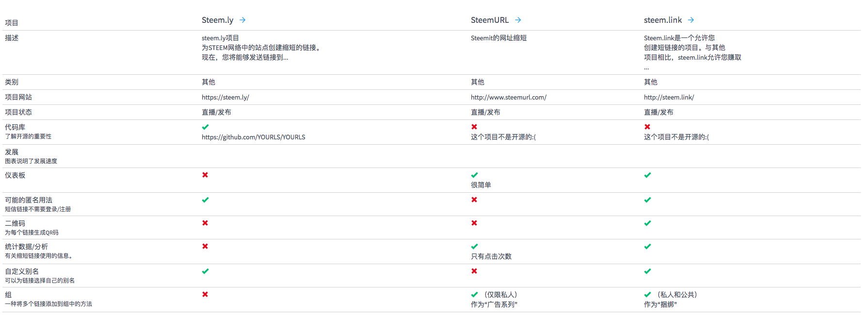Select the 自定义别名 row label
Viewport: 868px width, 320px height.
tap(22, 271)
